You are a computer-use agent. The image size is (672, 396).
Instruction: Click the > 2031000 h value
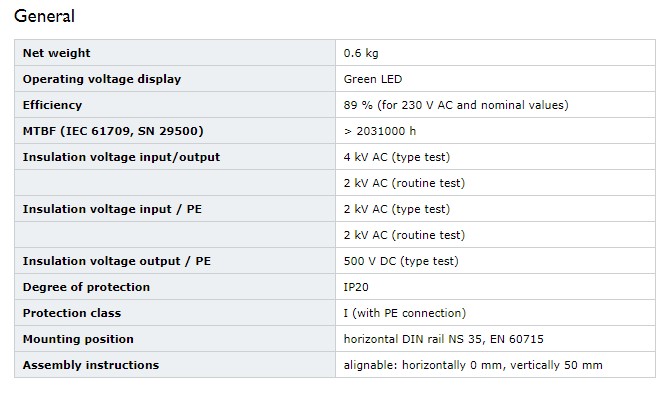[x=380, y=131]
